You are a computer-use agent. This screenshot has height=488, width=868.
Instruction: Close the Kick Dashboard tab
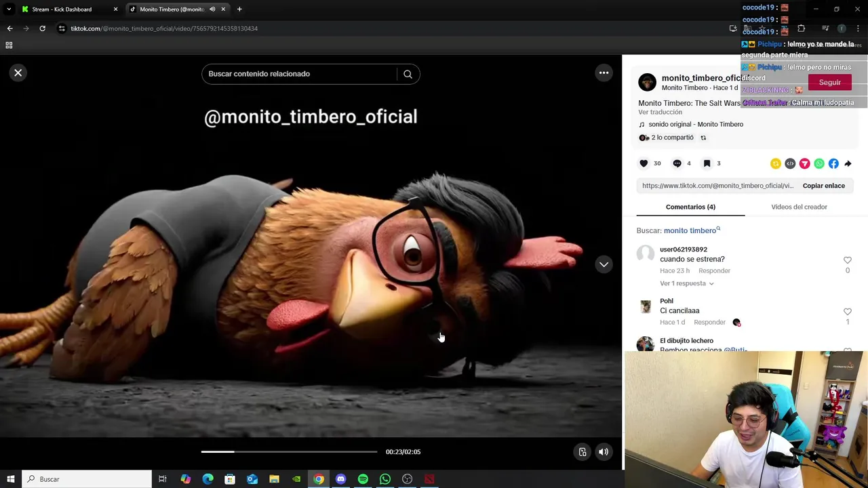pos(115,9)
